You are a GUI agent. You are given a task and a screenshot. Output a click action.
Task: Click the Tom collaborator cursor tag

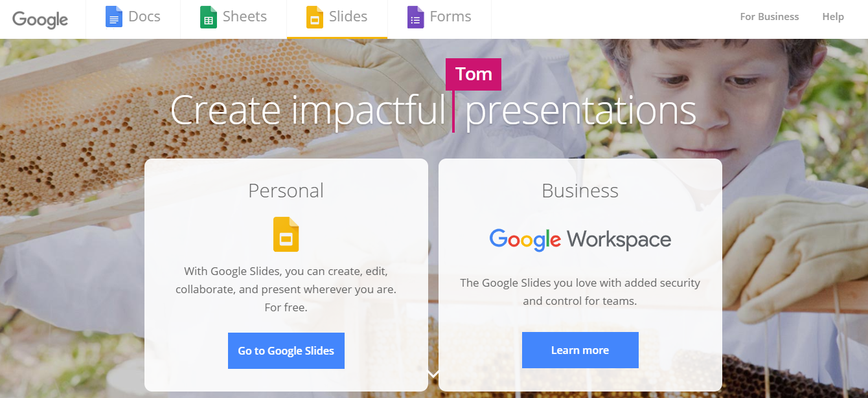tap(474, 74)
